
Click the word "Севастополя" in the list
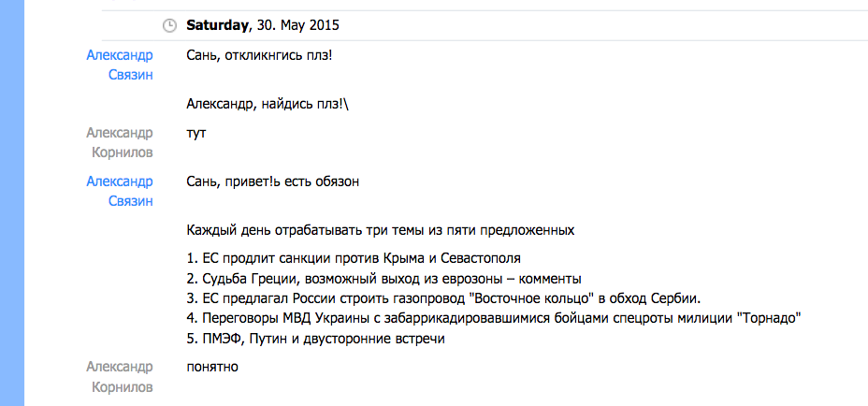(x=481, y=257)
